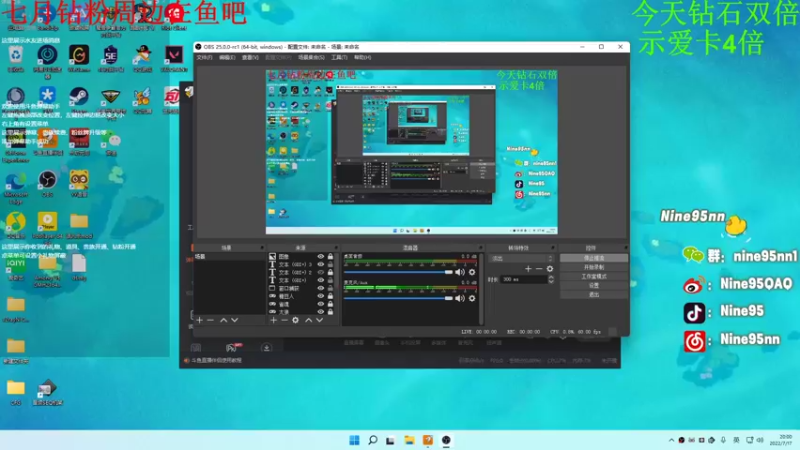Image resolution: width=800 pixels, height=450 pixels.
Task: Toggle lock of 窗口捕获 source
Action: point(330,288)
